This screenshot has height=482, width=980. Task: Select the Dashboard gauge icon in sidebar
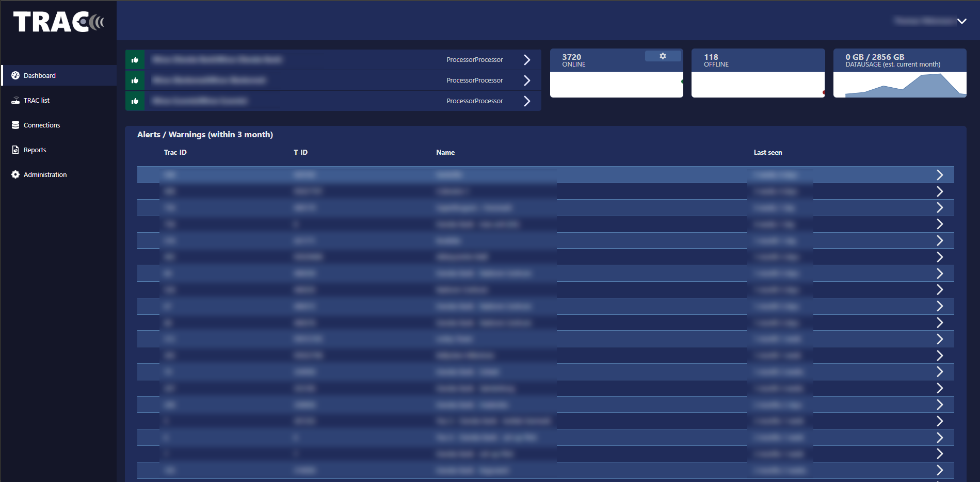16,75
